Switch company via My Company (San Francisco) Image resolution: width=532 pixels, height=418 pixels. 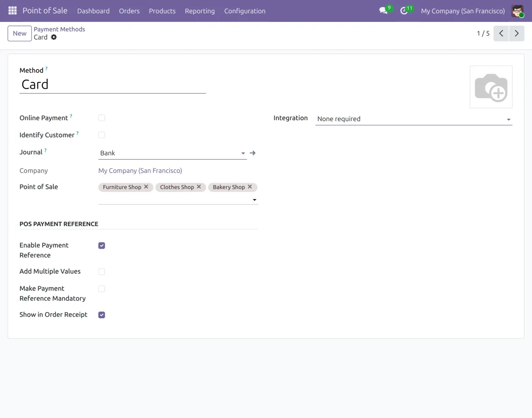pyautogui.click(x=463, y=11)
